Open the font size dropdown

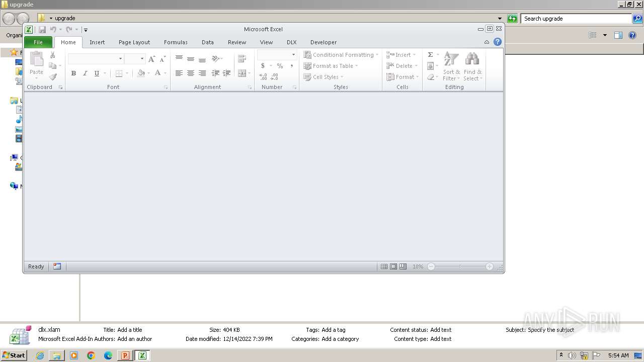pyautogui.click(x=142, y=59)
